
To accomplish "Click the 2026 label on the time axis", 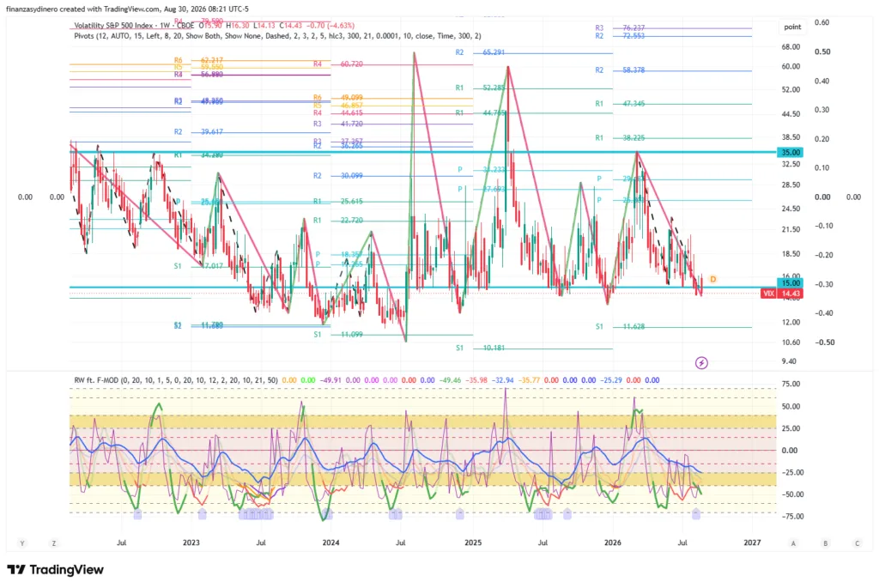I will (x=613, y=543).
